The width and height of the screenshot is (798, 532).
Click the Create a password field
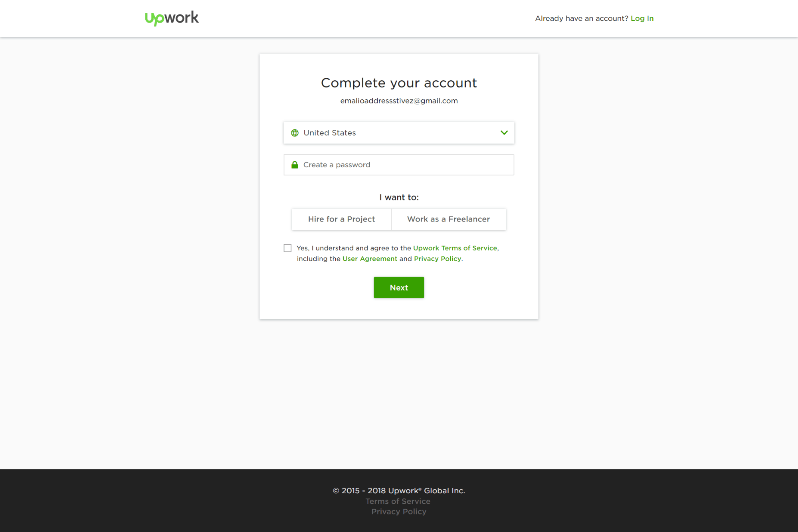click(x=398, y=164)
